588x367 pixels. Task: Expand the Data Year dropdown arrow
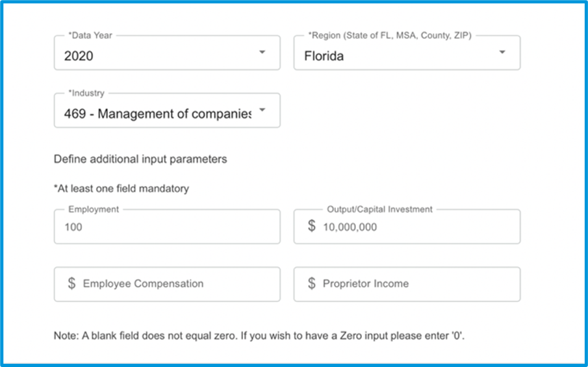click(x=262, y=52)
